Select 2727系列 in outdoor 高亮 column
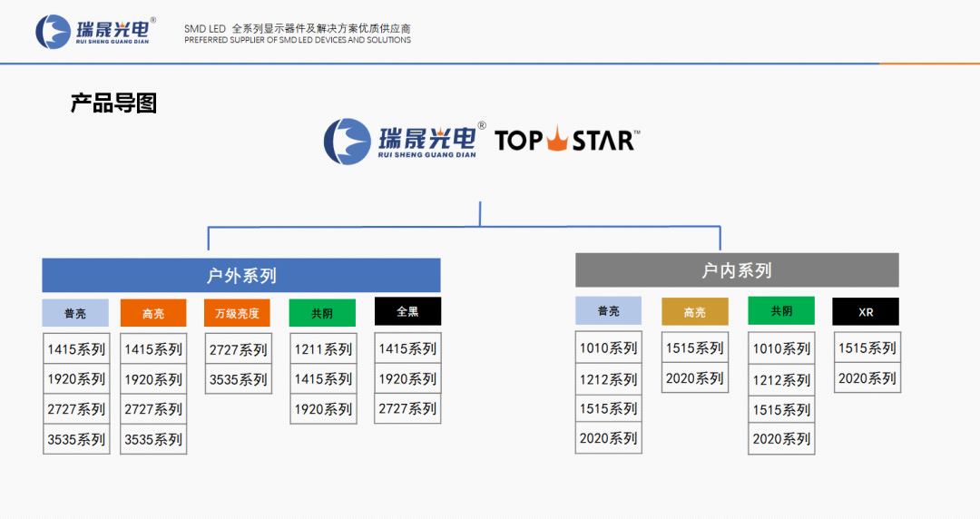 tap(153, 409)
